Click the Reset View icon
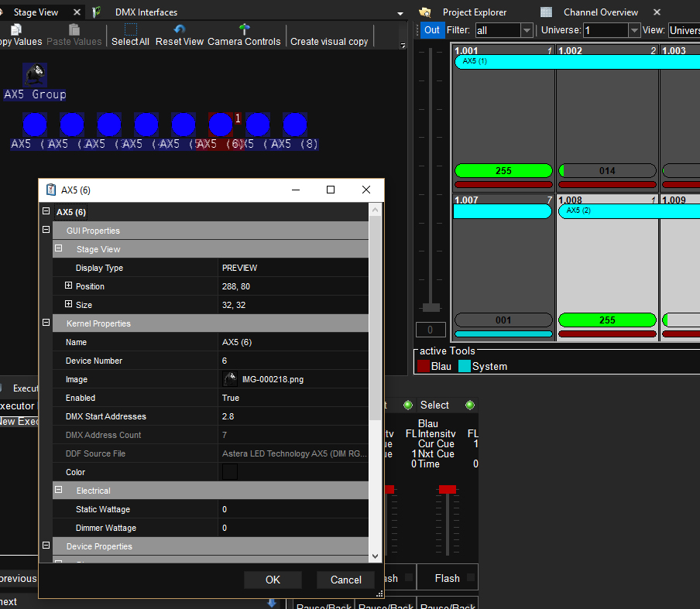Viewport: 700px width, 609px height. tap(180, 29)
